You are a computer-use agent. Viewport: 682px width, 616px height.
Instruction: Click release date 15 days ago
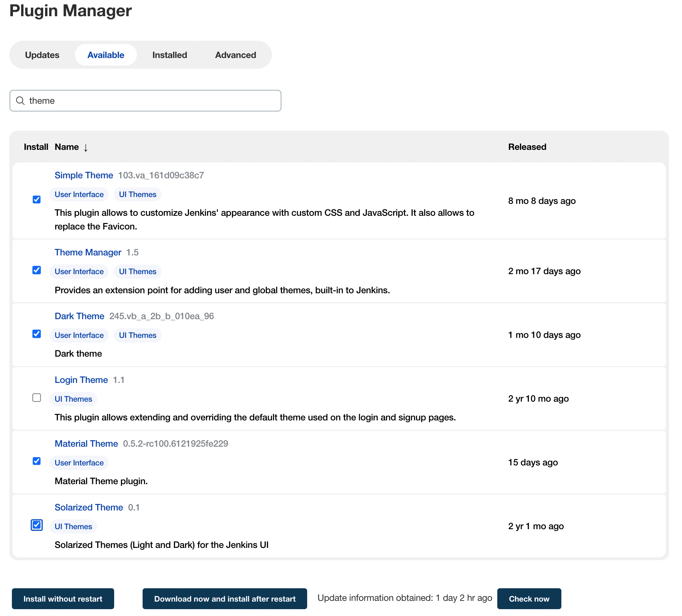tap(533, 463)
